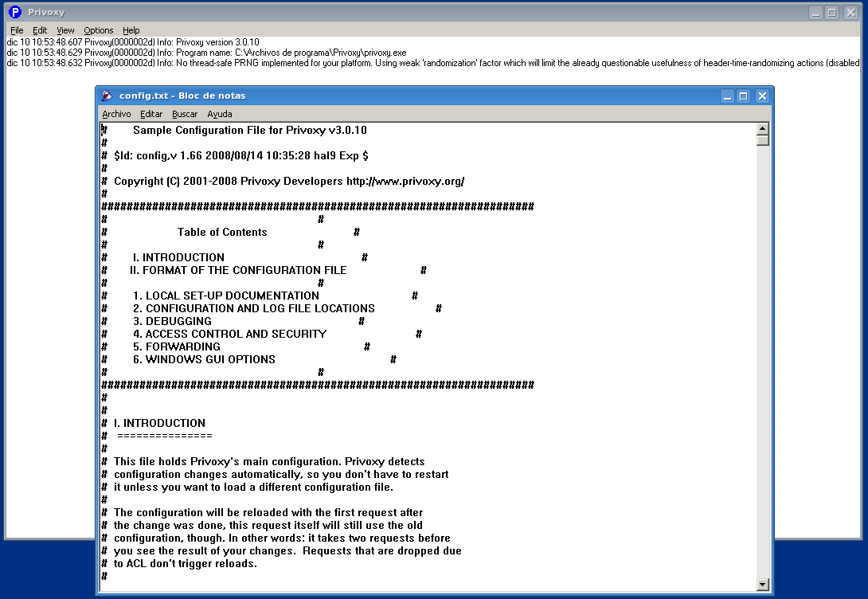868x599 pixels.
Task: Minimize the Privoxy window
Action: pyautogui.click(x=815, y=12)
